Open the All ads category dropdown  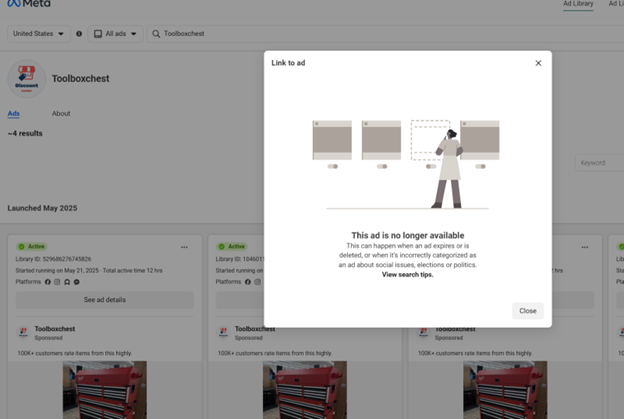coord(115,34)
